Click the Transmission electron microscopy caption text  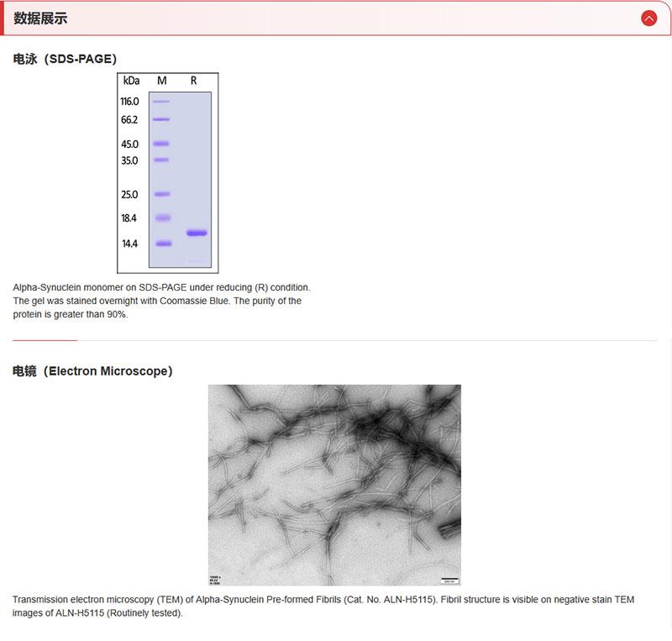click(323, 606)
